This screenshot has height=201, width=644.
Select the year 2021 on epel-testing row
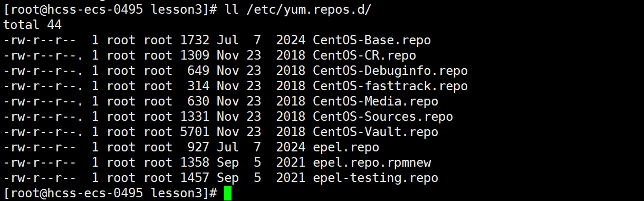coord(290,178)
